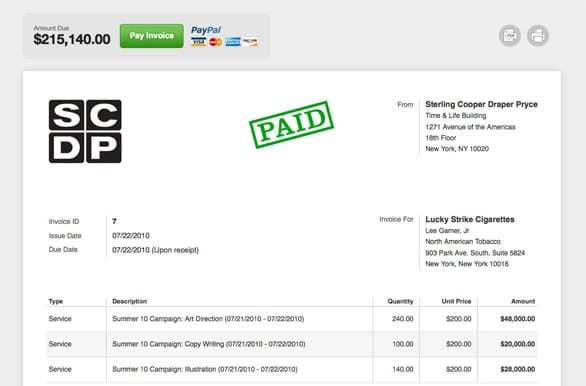Image resolution: width=586 pixels, height=386 pixels.
Task: Click the Due Date Upon receipt value
Action: tap(155, 250)
